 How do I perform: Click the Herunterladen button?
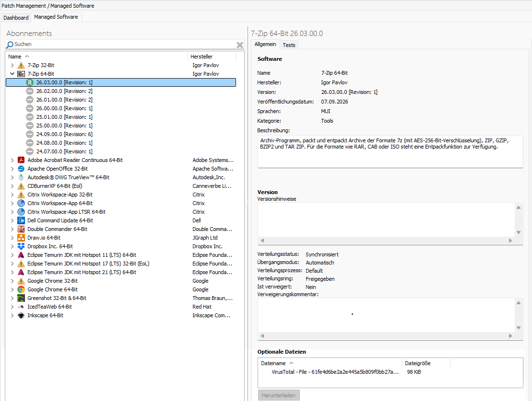click(x=279, y=395)
